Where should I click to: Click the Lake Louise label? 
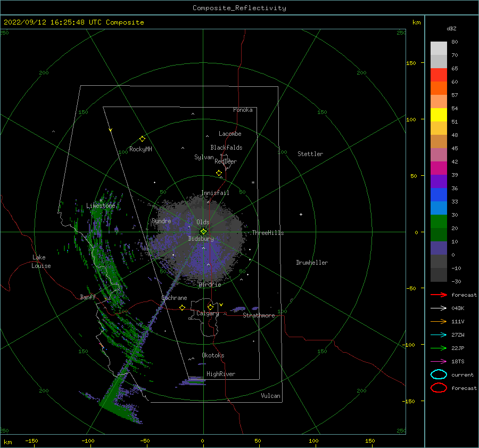tap(41, 262)
